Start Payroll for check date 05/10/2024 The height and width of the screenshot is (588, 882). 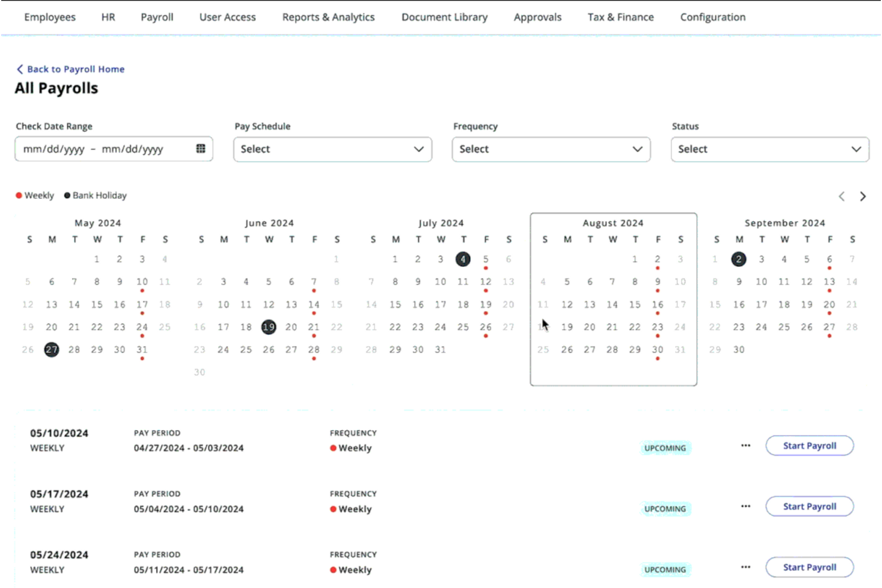[x=809, y=445]
